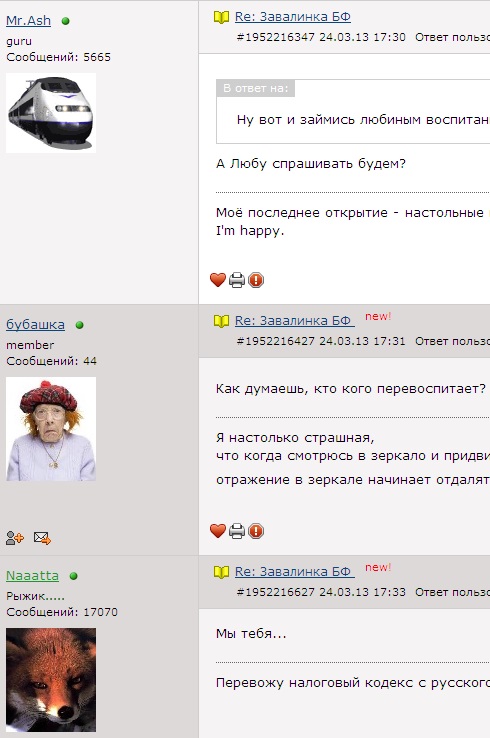This screenshot has height=738, width=490.
Task: Like бубашка's post with heart icon
Action: coord(217,531)
